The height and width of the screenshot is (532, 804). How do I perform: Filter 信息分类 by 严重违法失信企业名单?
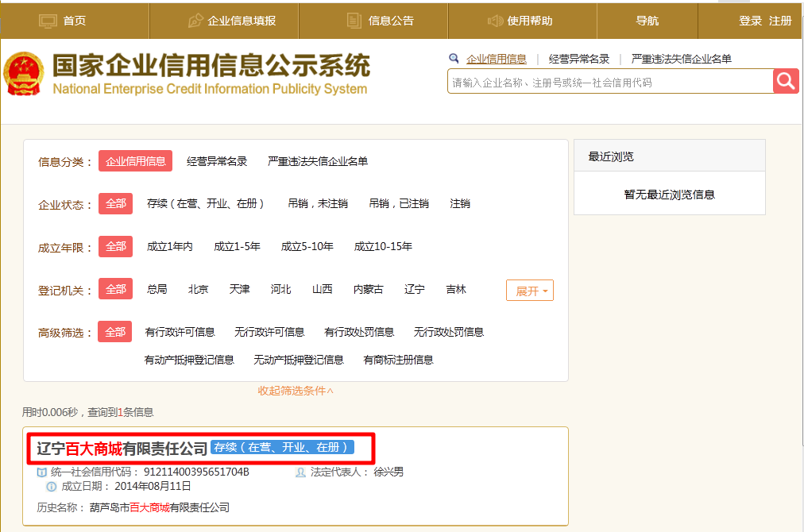pos(318,161)
